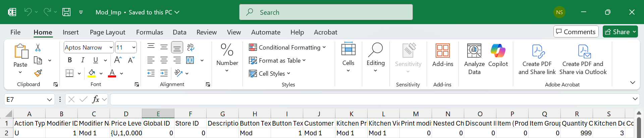Open the font size 11 dropdown
644x138 pixels.
134,48
